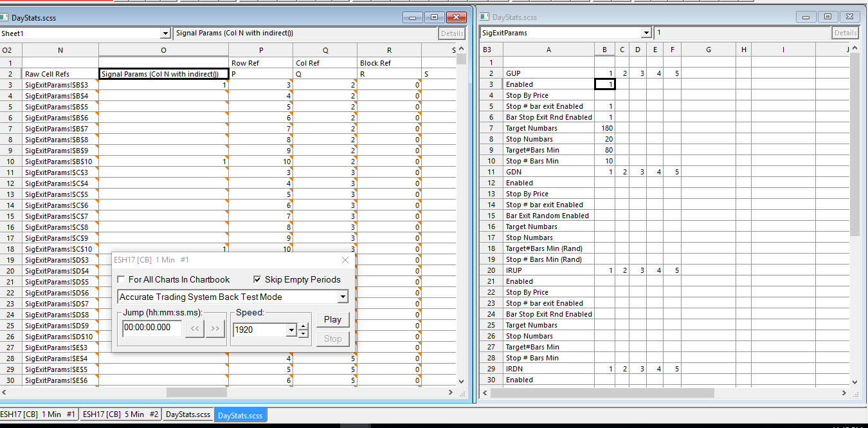Select column P header in left sheet

coord(261,50)
